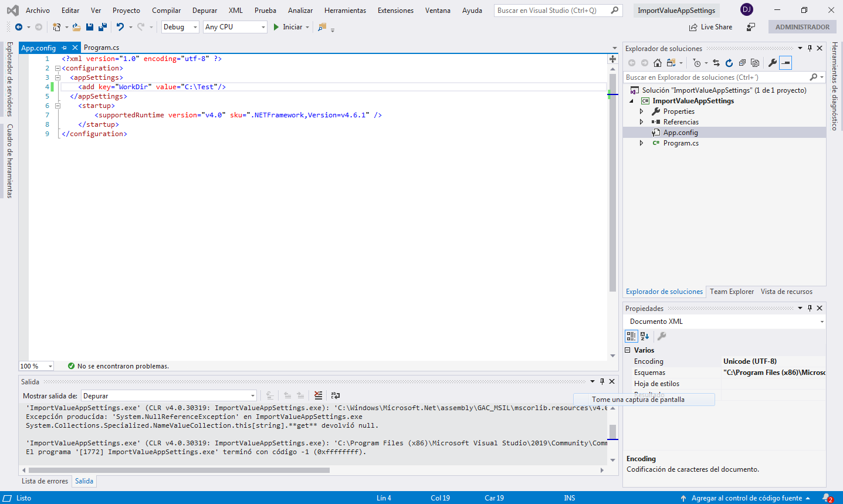843x504 pixels.
Task: Expand the Referencias node in the tree
Action: click(x=641, y=122)
